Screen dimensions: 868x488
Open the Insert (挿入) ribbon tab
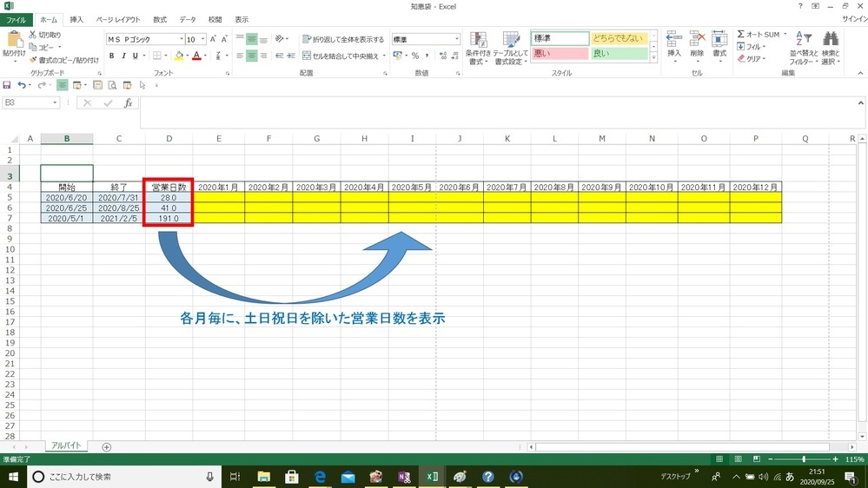coord(76,20)
